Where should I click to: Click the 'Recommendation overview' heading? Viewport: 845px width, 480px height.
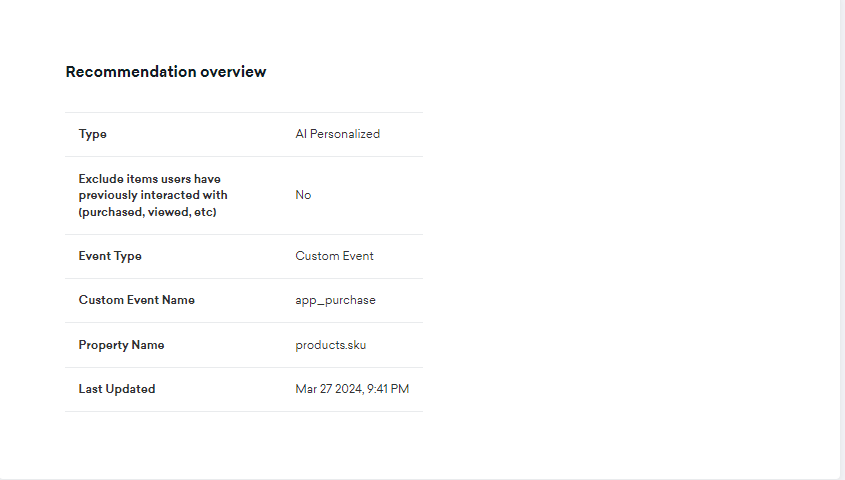click(x=166, y=72)
